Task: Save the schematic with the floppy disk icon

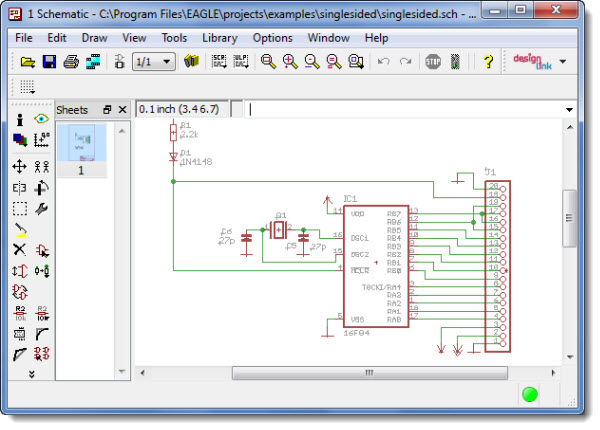Action: pos(49,62)
